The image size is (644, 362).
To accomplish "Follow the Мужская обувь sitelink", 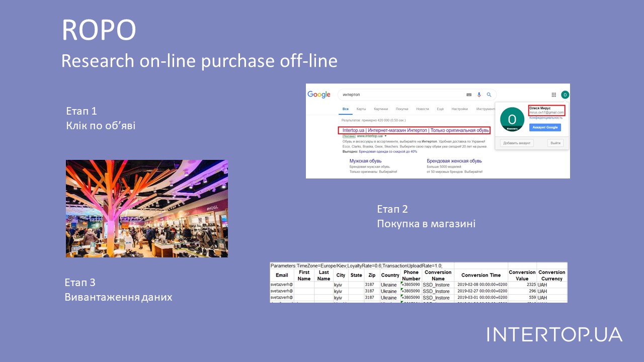I will point(366,161).
